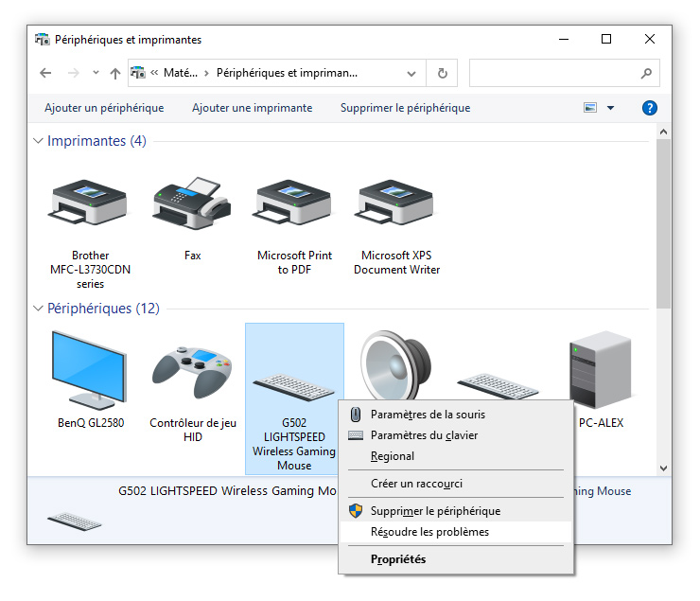
Task: Click in the search input field
Action: [x=554, y=73]
